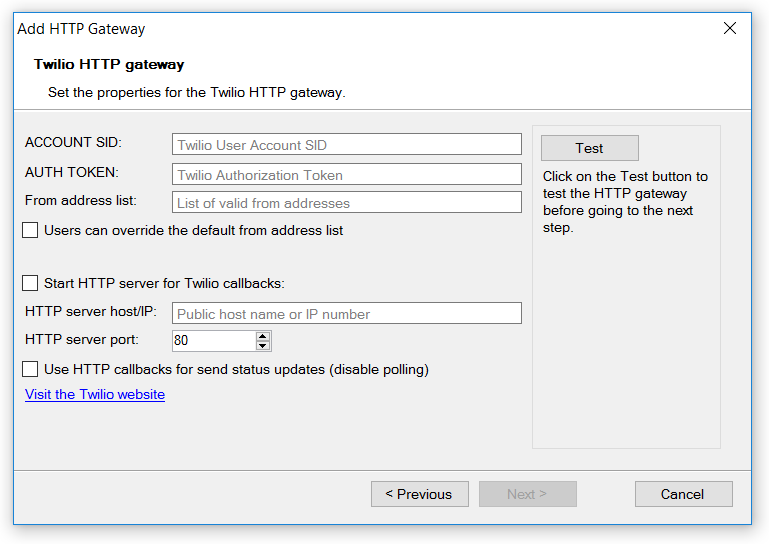Click the HTTP server port value box

point(213,340)
